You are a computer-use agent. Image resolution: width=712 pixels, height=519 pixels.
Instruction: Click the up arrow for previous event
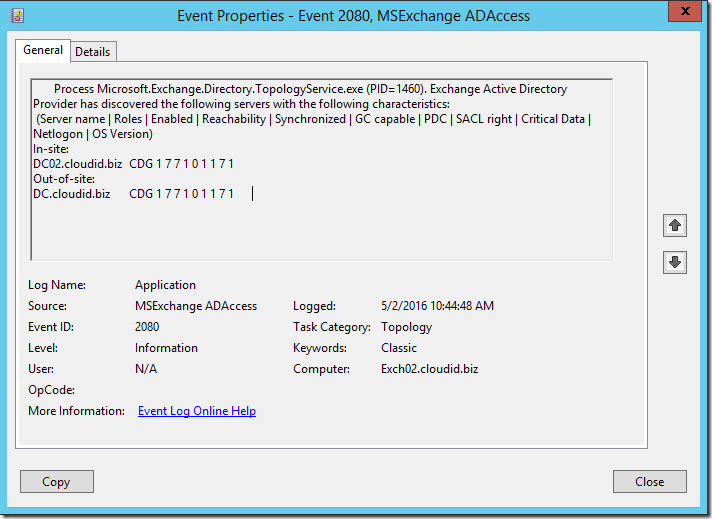point(675,226)
